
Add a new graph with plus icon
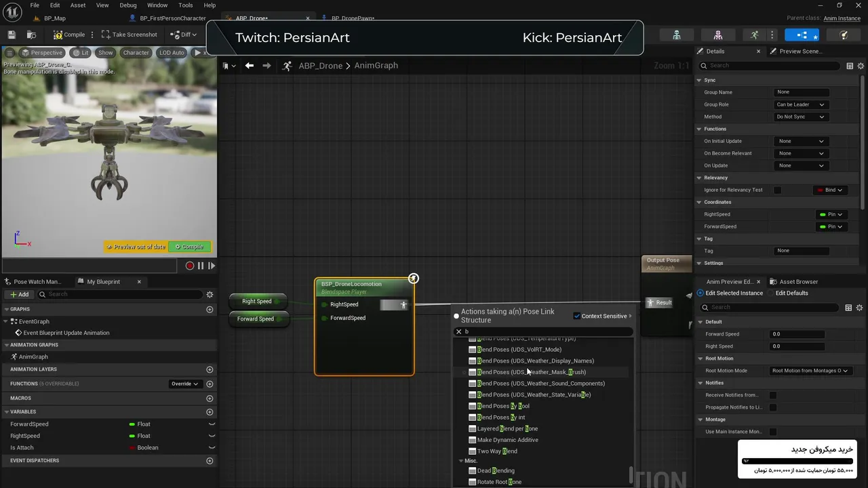[x=210, y=309]
